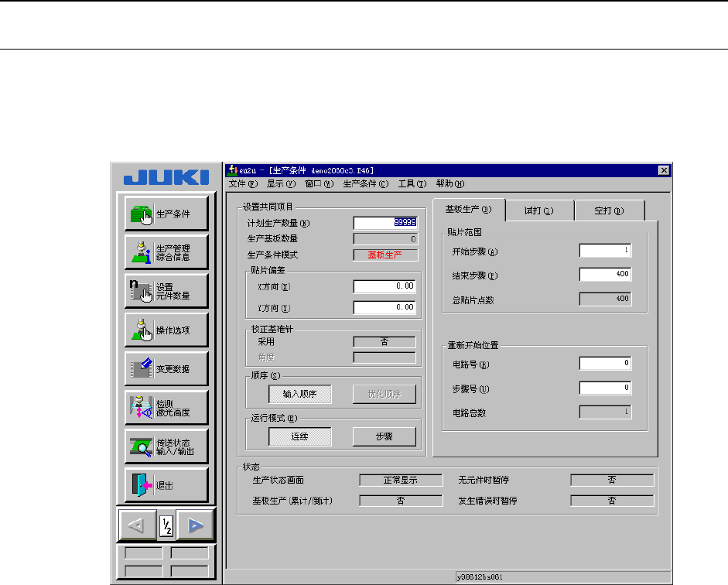Switch to the 试打 tab
The height and width of the screenshot is (585, 728).
[x=539, y=210]
